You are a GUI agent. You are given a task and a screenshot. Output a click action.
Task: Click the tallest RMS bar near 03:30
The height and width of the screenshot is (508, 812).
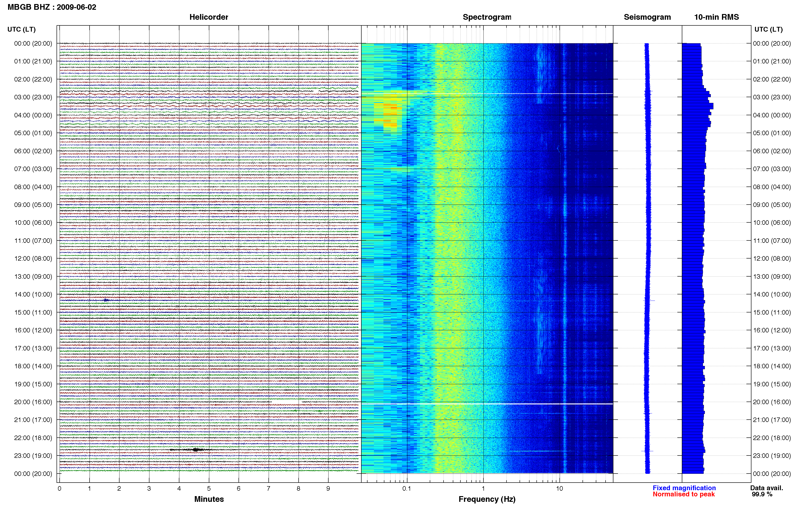[x=697, y=106]
